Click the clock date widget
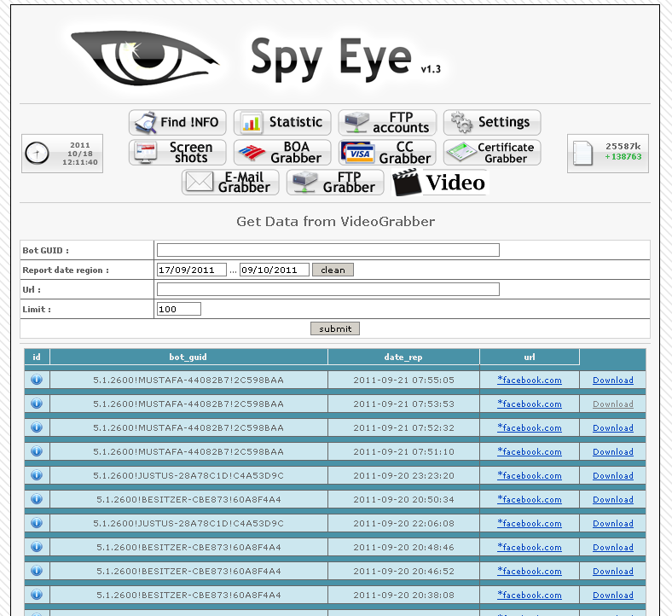 pyautogui.click(x=62, y=154)
